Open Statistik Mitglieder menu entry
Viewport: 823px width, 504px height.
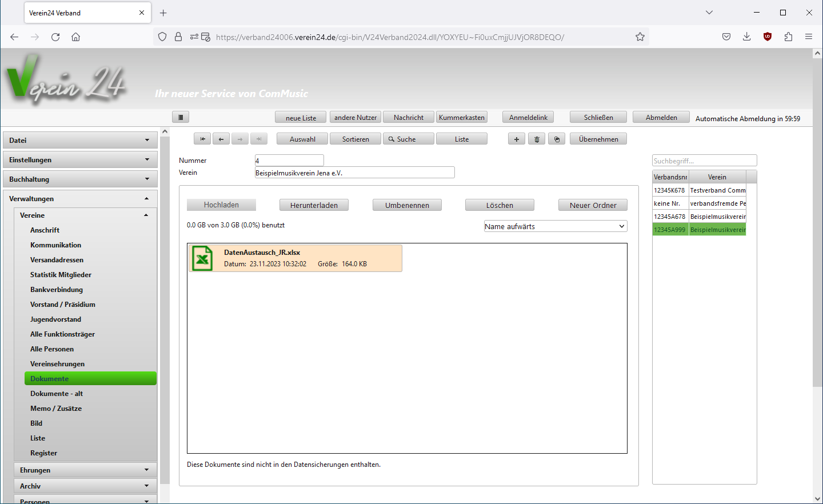coord(61,275)
